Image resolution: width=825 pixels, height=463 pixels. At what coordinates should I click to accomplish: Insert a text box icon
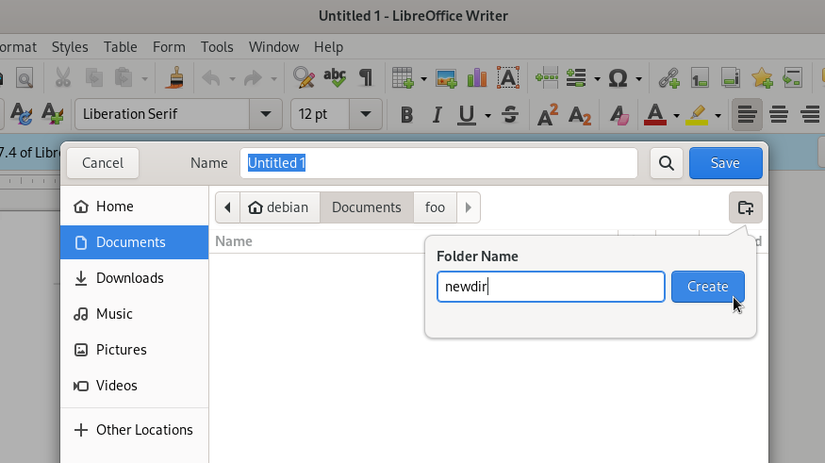508,78
